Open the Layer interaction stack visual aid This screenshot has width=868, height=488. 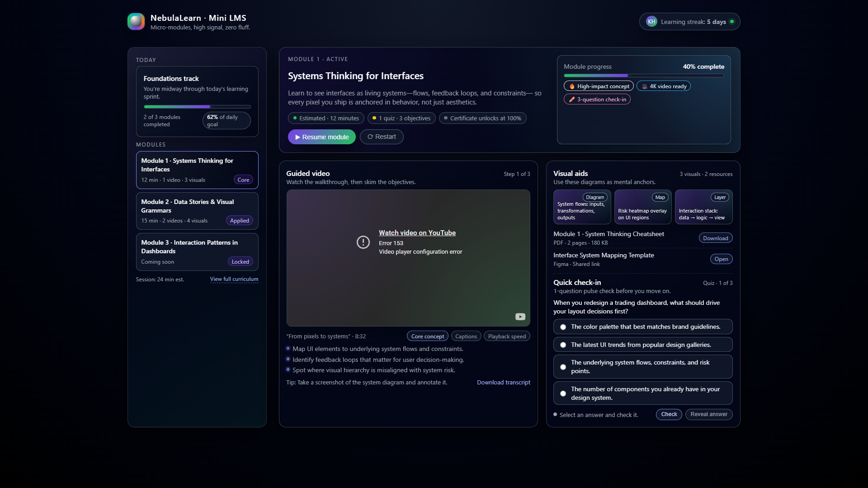[703, 207]
